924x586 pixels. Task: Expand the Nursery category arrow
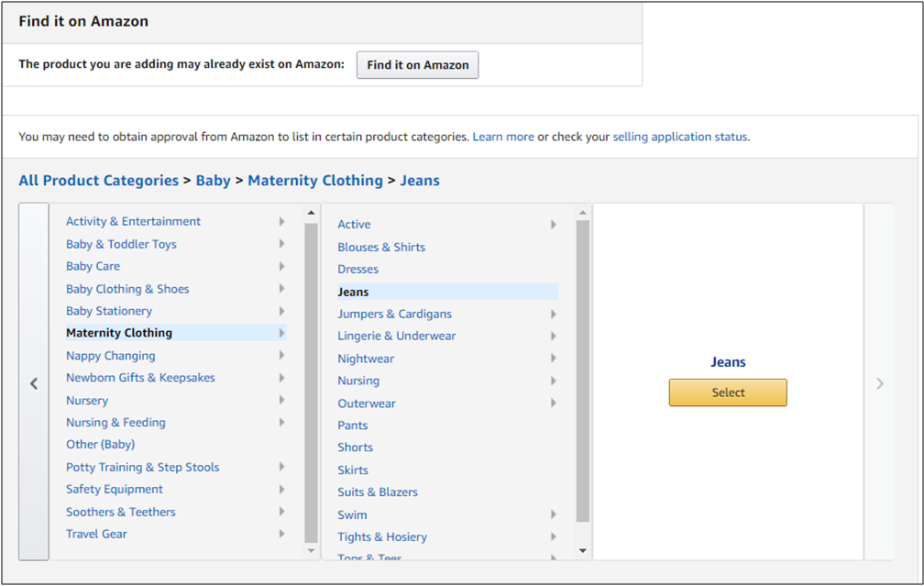281,400
